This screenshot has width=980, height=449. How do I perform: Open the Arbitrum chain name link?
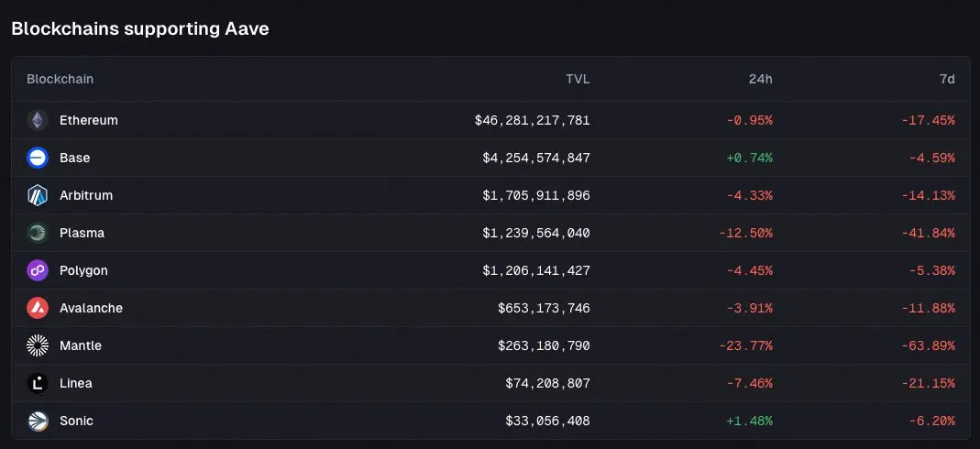click(86, 195)
